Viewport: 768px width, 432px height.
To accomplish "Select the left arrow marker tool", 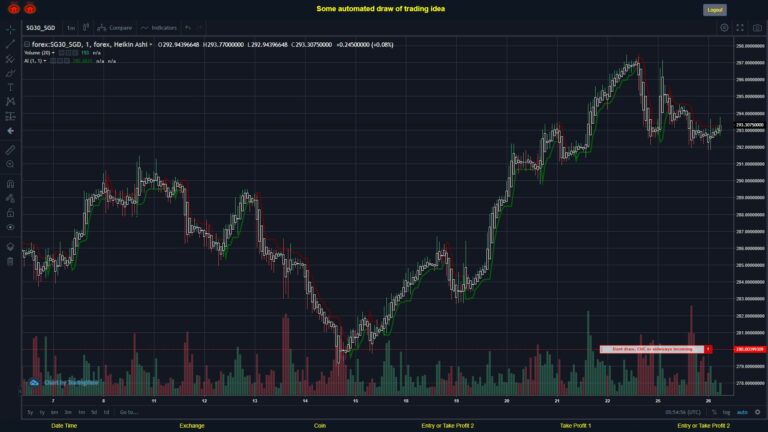I will (x=10, y=131).
